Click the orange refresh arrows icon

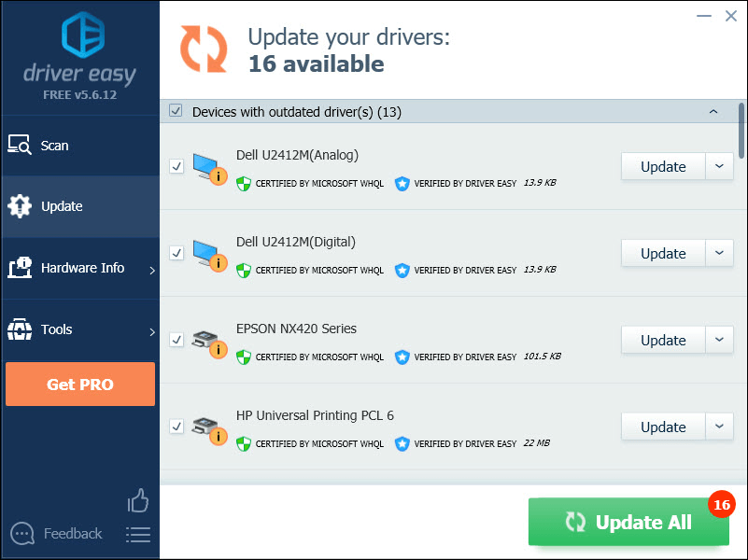(204, 49)
